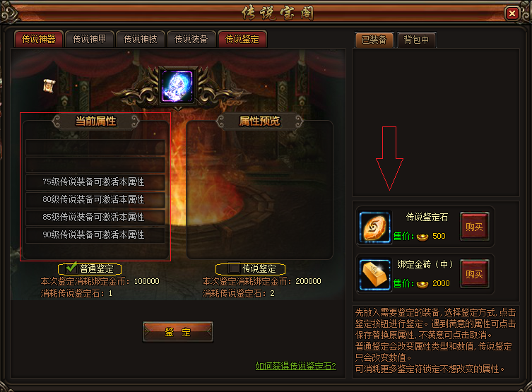Viewport: 532px width, 392px height.
Task: Click the gold ingot icon beside price 500
Action: tap(422, 237)
